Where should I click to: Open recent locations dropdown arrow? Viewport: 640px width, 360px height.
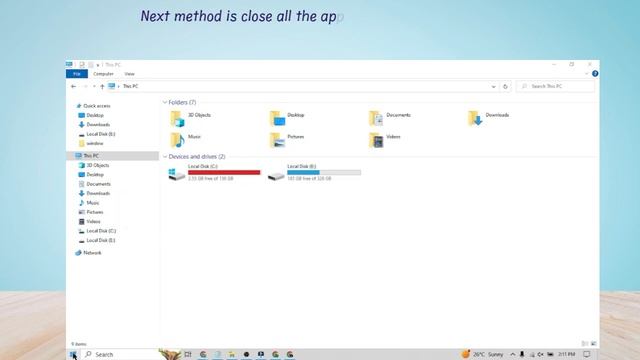click(x=94, y=87)
